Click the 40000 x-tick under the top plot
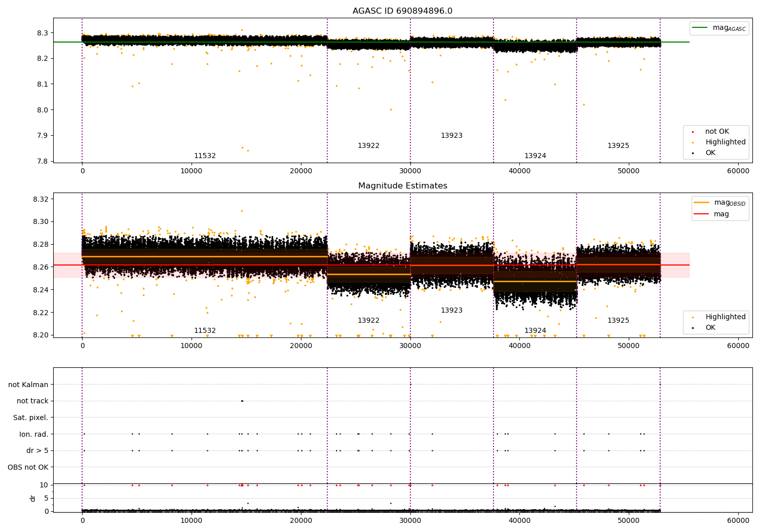760x532 pixels. tap(519, 171)
